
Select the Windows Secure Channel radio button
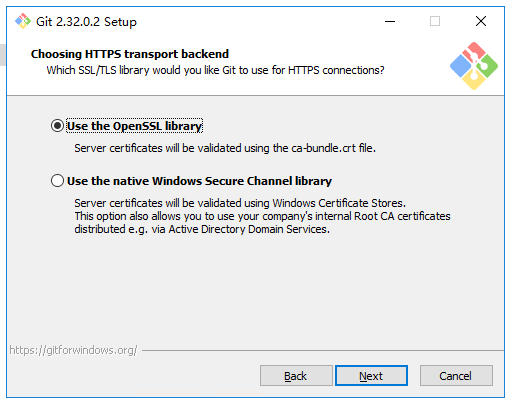coord(57,181)
